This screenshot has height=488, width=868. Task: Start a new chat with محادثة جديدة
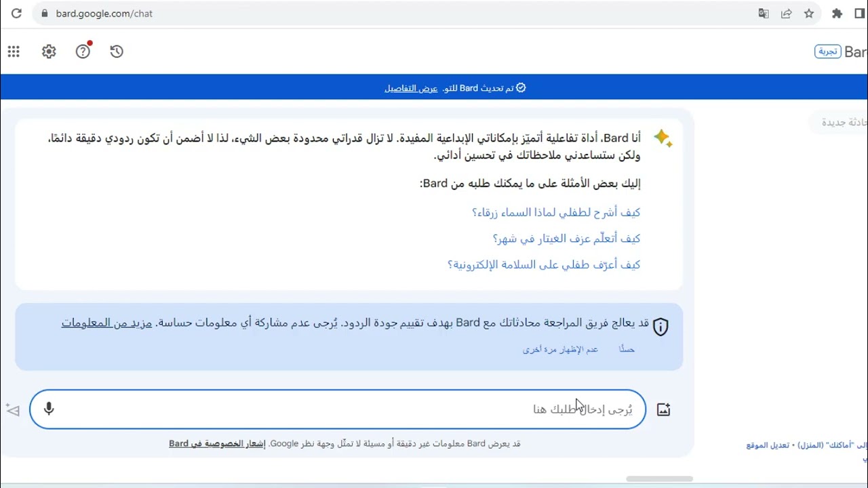pos(844,122)
